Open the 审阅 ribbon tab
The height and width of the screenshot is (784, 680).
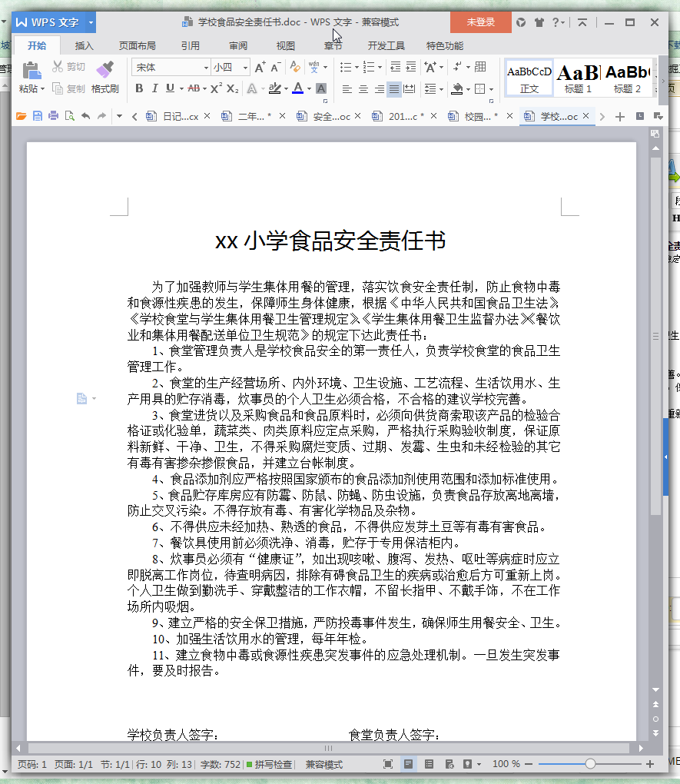[238, 46]
